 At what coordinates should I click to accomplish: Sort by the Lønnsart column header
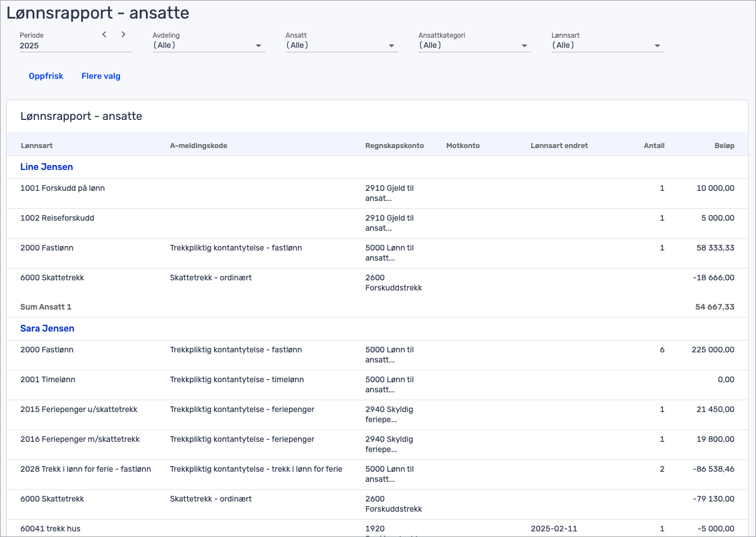(x=37, y=145)
